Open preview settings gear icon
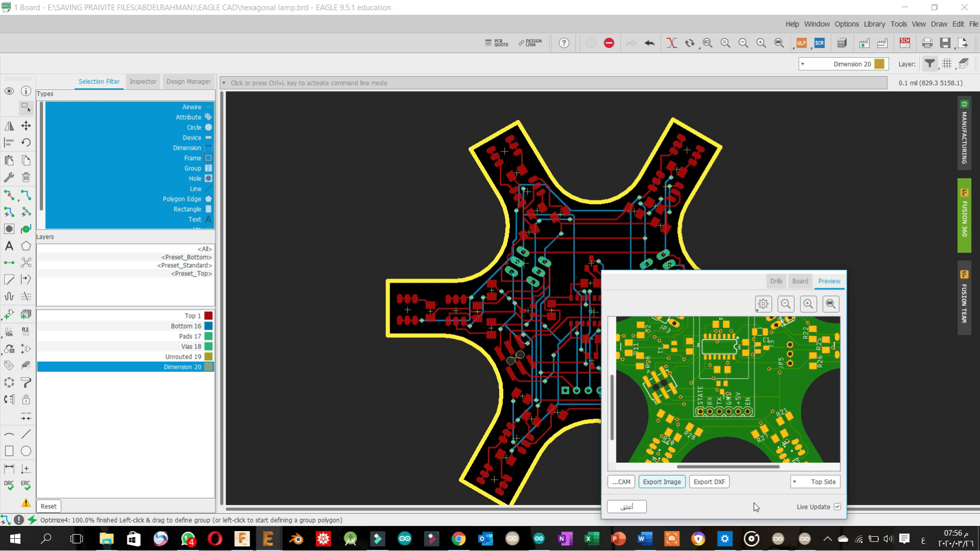The width and height of the screenshot is (980, 551). coord(763,304)
